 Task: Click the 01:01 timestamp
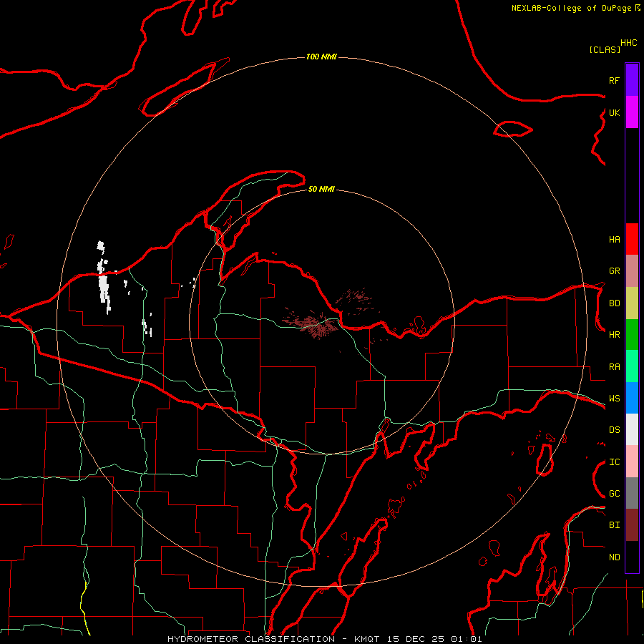[x=466, y=639]
